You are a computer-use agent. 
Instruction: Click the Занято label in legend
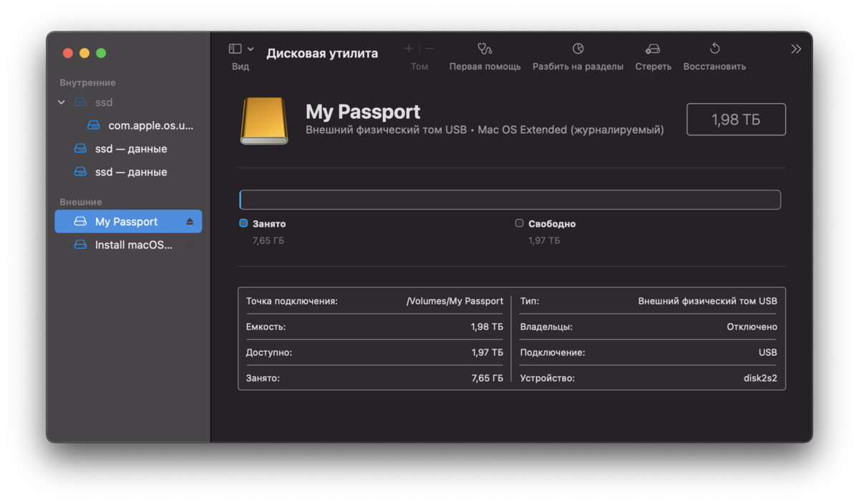click(269, 224)
